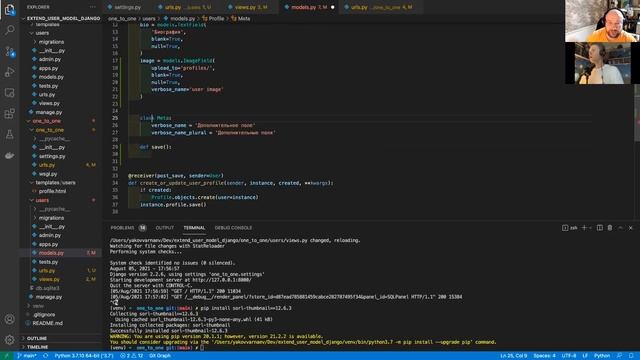Click the synchronize changes icon in status bar
640x360 pixels.
pyautogui.click(x=45, y=356)
